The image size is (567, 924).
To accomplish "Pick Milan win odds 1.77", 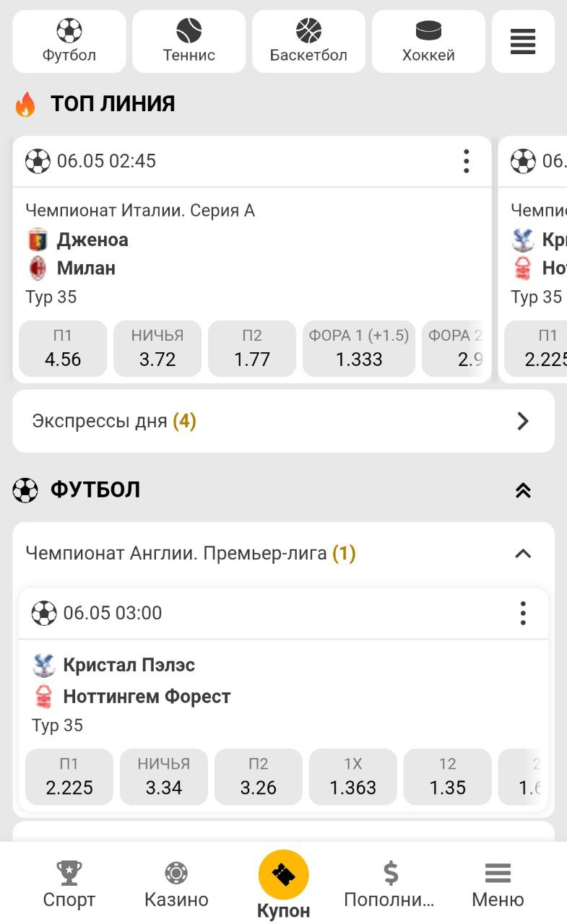I will click(252, 349).
